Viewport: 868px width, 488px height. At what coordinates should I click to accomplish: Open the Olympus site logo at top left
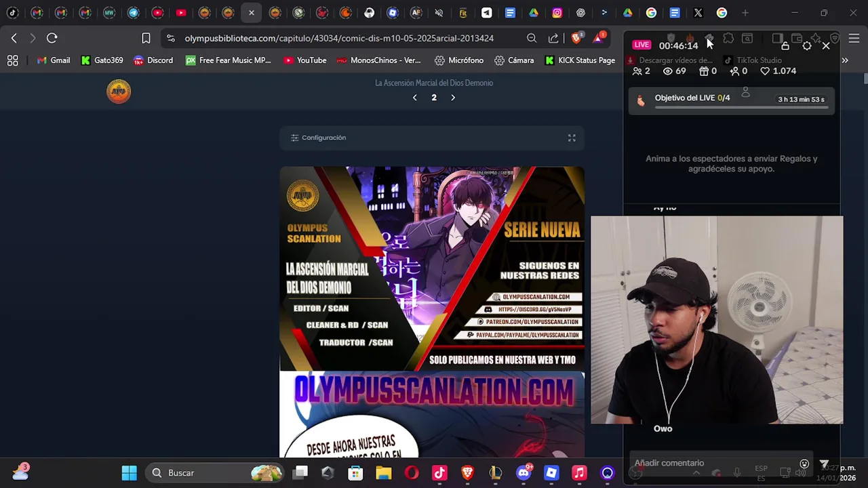[x=119, y=91]
